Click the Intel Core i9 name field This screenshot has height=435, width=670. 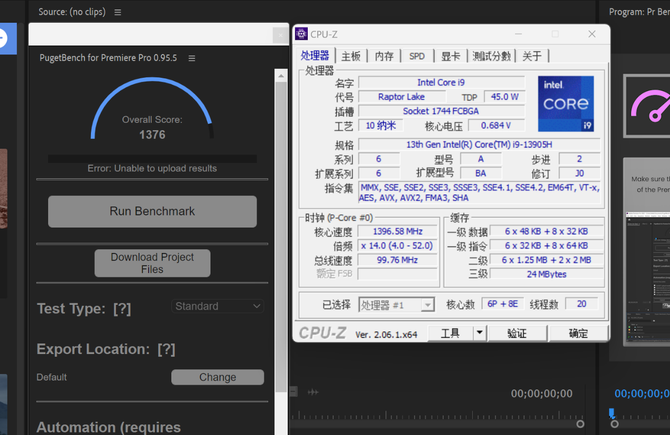tap(441, 82)
